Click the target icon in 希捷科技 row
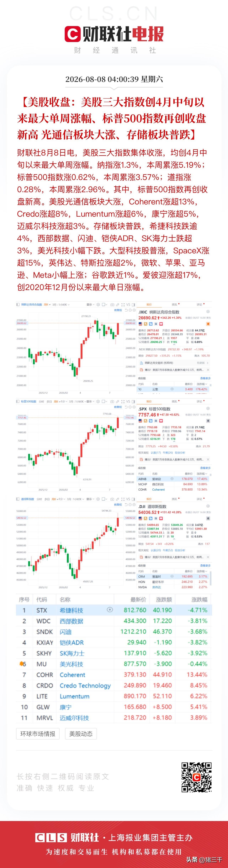Image resolution: width=228 pixels, height=868 pixels. (110, 610)
